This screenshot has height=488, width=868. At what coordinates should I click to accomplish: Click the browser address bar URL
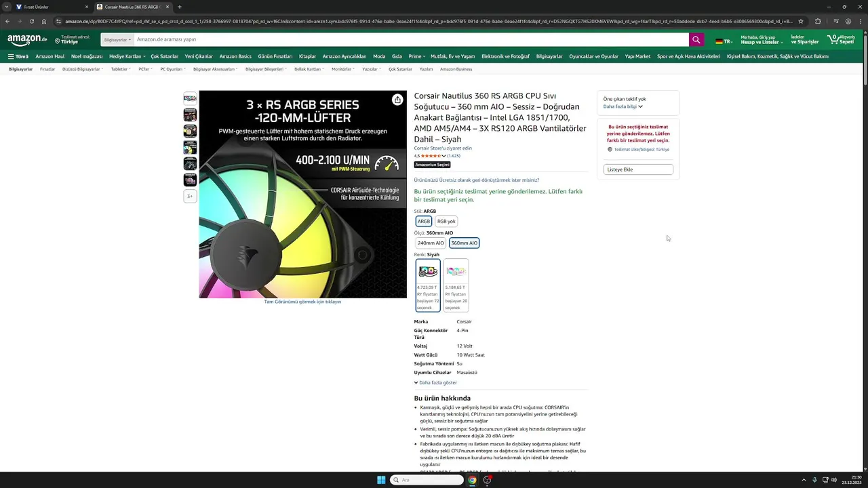click(x=427, y=21)
